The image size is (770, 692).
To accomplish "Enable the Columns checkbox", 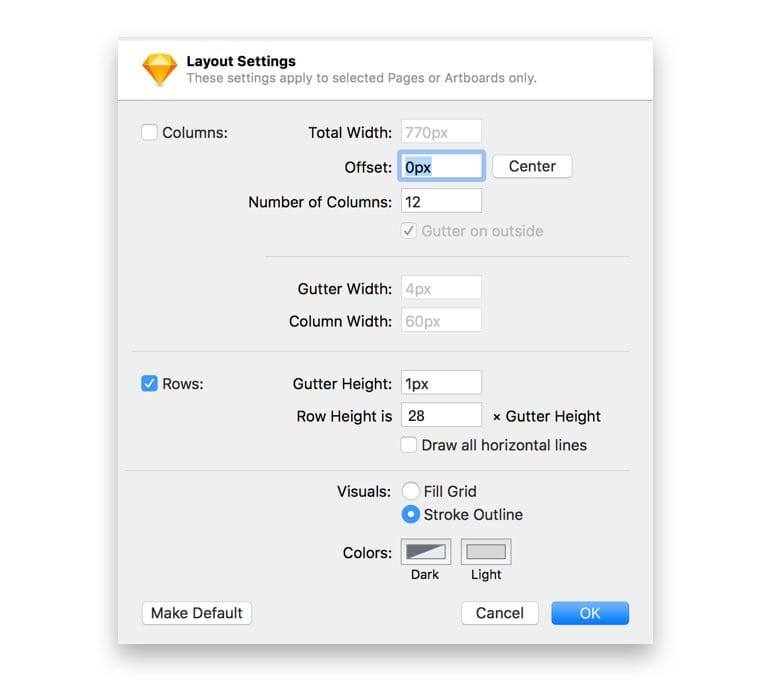I will coord(149,132).
